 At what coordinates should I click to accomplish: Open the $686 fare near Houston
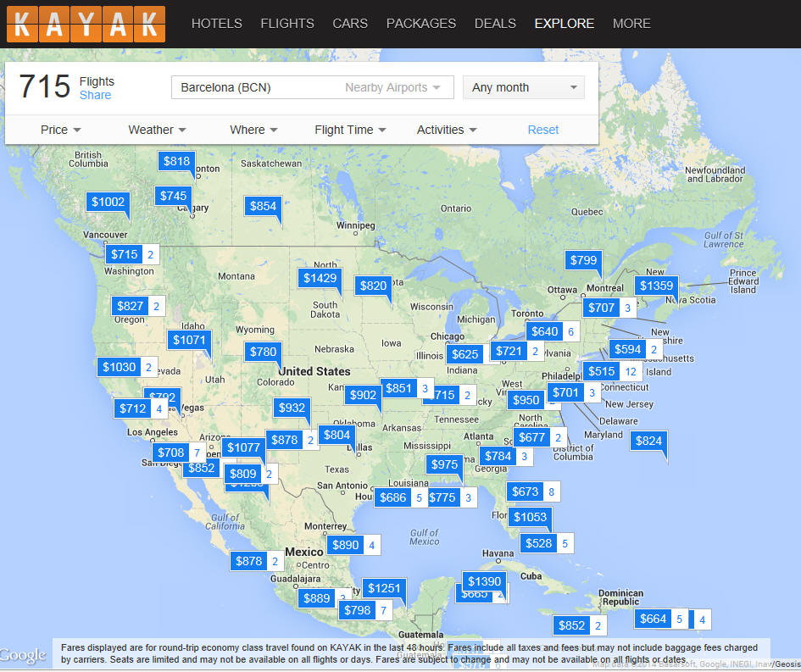coord(400,497)
